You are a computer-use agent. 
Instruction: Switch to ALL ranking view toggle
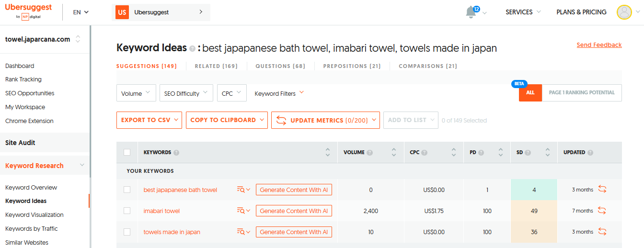530,93
